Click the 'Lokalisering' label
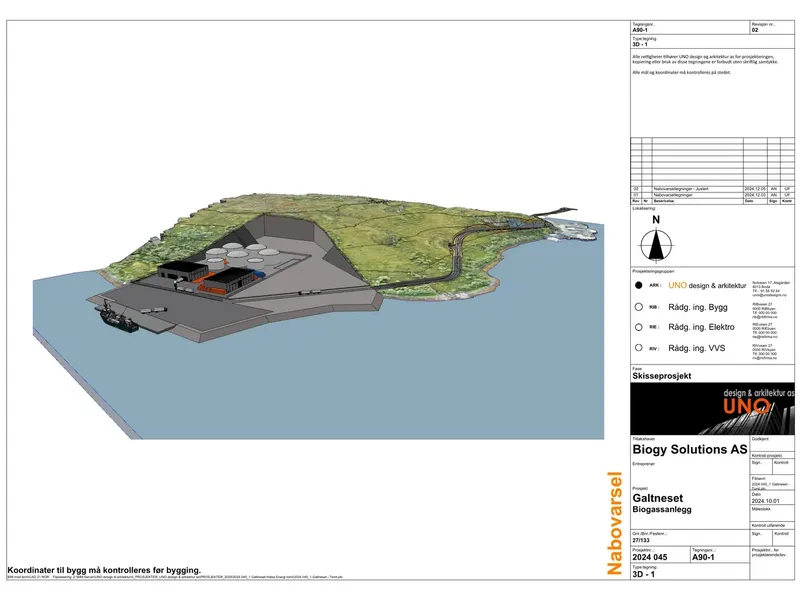Image resolution: width=800 pixels, height=600 pixels. click(644, 208)
